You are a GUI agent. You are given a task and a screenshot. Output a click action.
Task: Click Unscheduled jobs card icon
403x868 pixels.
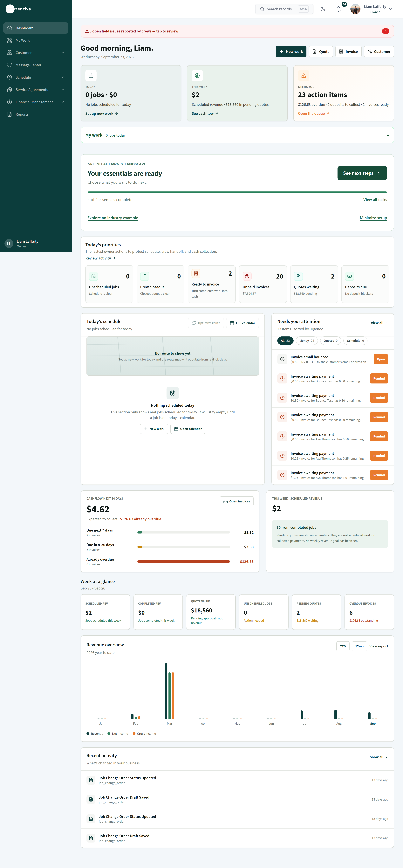pos(93,276)
